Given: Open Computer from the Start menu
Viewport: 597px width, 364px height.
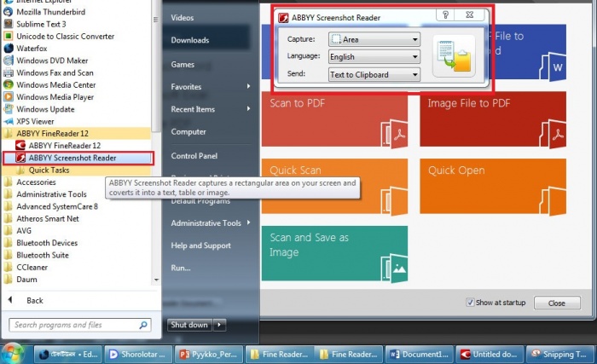Looking at the screenshot, I should [x=188, y=132].
